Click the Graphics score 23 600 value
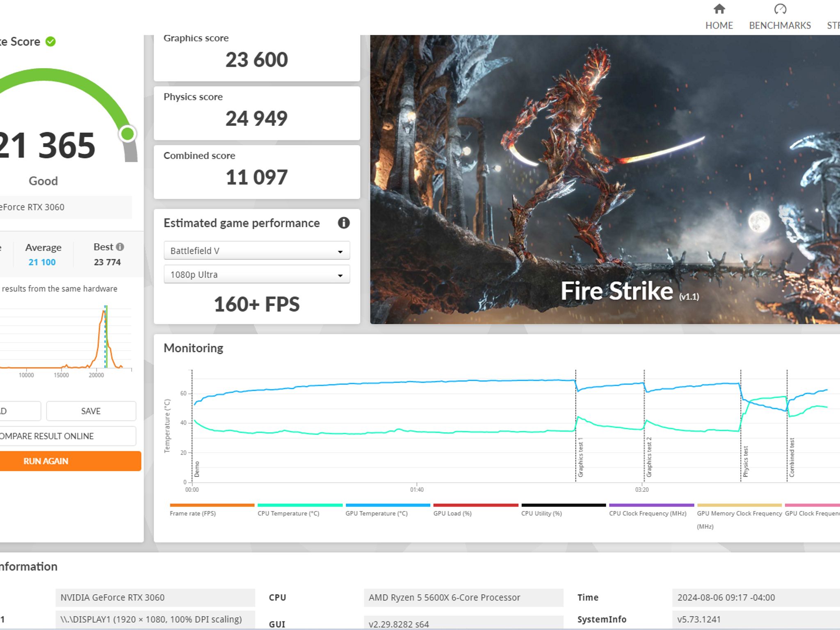The image size is (840, 630). (257, 60)
